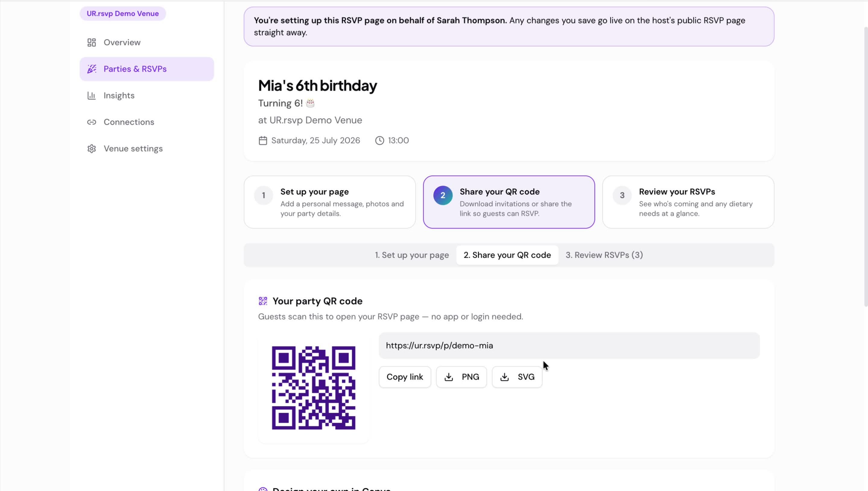Copy the RSVP link
The height and width of the screenshot is (491, 868).
point(405,377)
